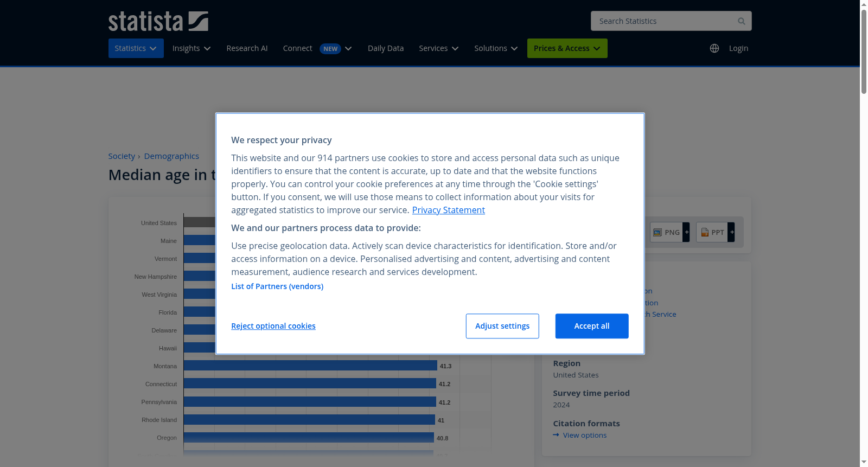Click the NEW badge beside Connect
This screenshot has height=467, width=868.
(x=330, y=49)
